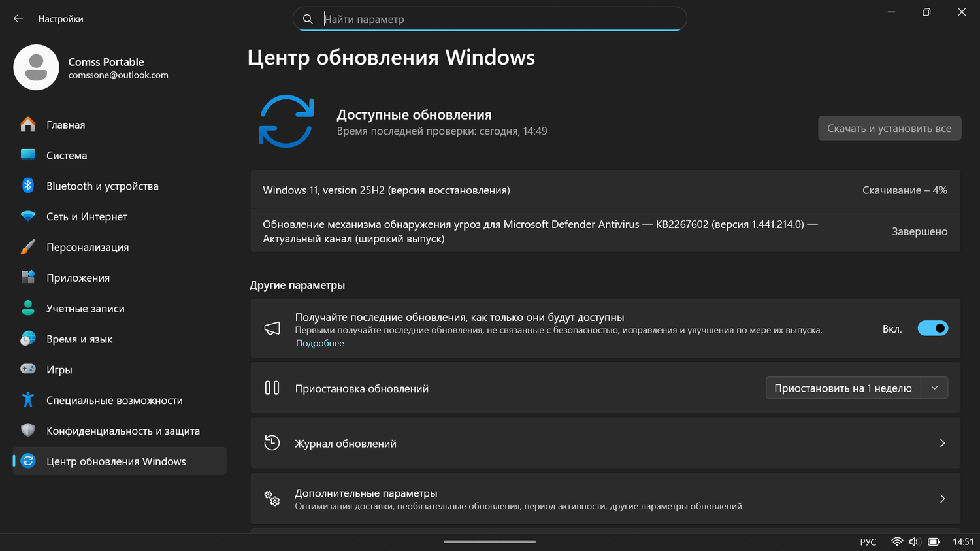980x551 pixels.
Task: Open Учетные записи section
Action: tap(120, 308)
